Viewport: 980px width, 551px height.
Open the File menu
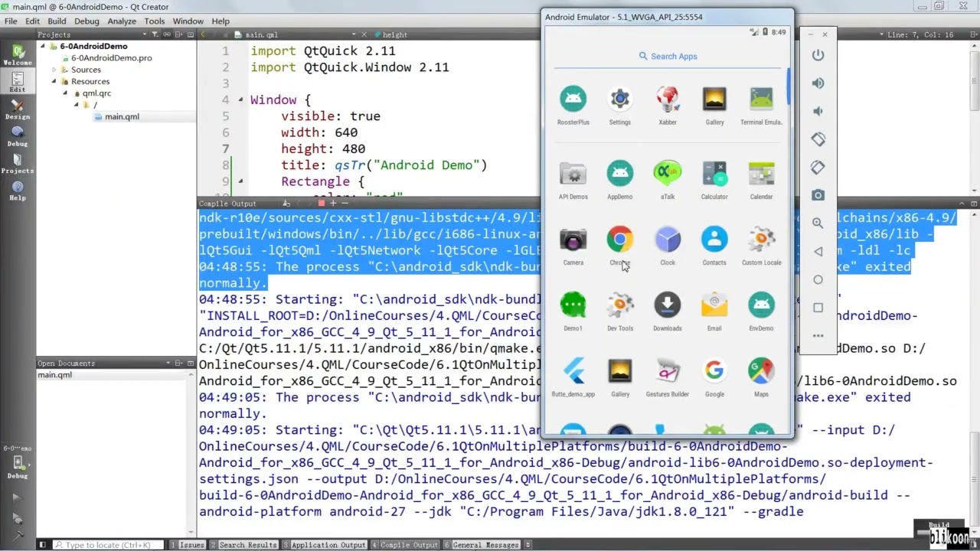pyautogui.click(x=11, y=21)
